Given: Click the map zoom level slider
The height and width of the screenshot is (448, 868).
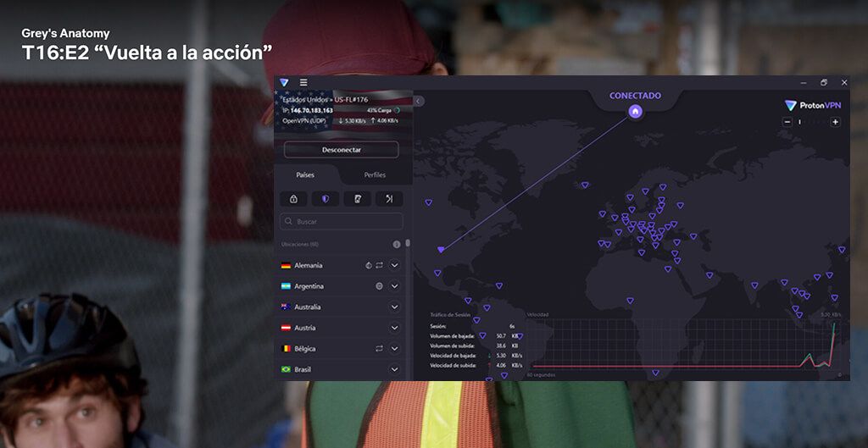Looking at the screenshot, I should pyautogui.click(x=811, y=122).
